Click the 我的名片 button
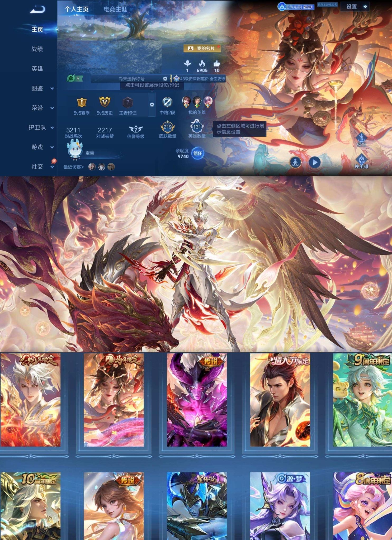392x540 pixels. coord(202,48)
